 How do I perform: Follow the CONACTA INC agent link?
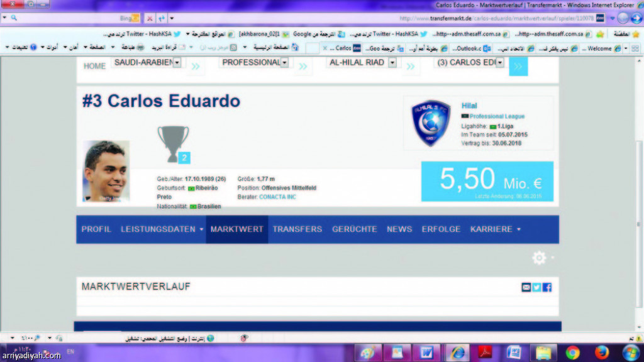click(277, 197)
